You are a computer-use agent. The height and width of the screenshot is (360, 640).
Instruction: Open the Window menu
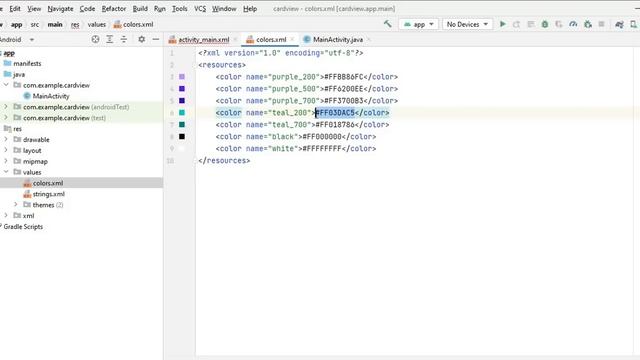click(x=224, y=9)
